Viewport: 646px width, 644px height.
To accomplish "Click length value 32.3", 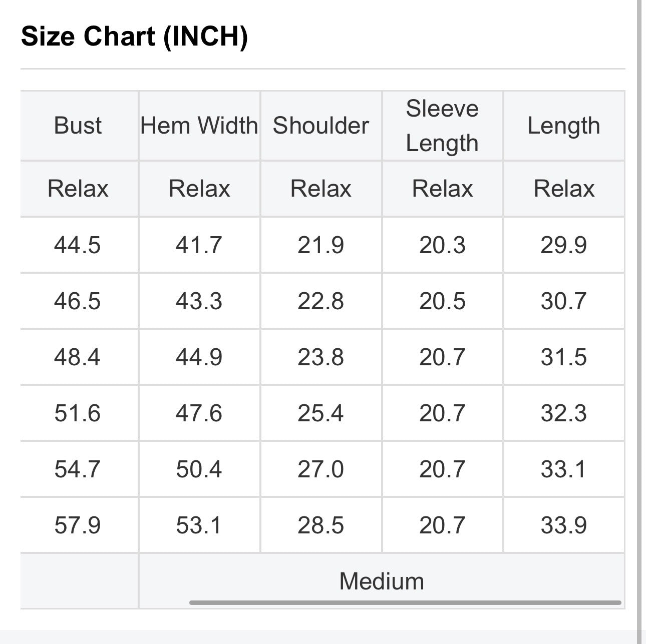I will pos(563,413).
